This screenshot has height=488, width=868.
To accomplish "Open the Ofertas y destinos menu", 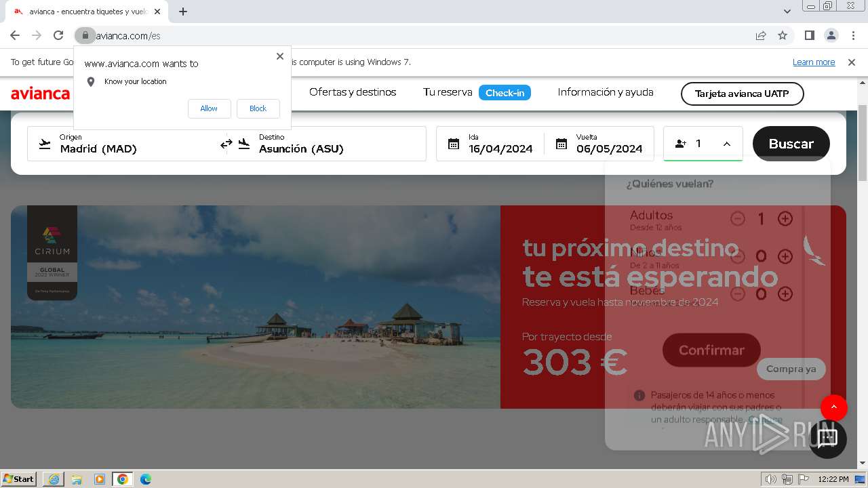I will (x=353, y=92).
